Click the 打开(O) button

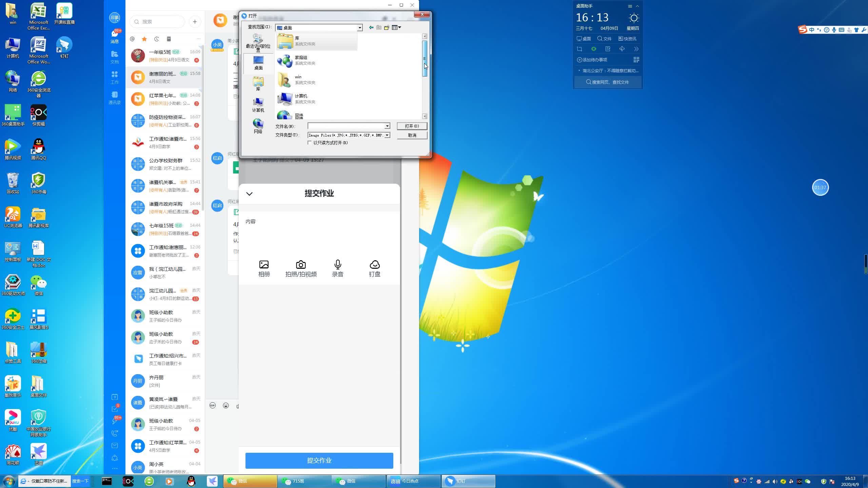tap(412, 126)
